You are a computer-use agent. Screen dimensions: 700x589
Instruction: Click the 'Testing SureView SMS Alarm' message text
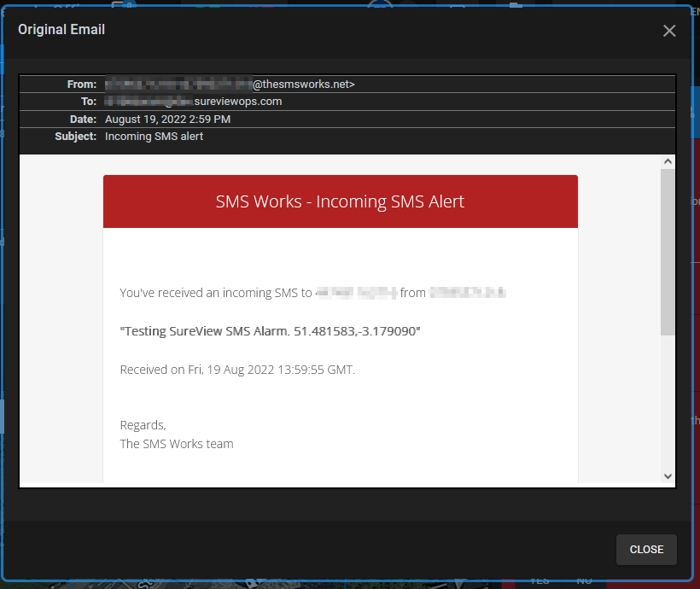270,331
